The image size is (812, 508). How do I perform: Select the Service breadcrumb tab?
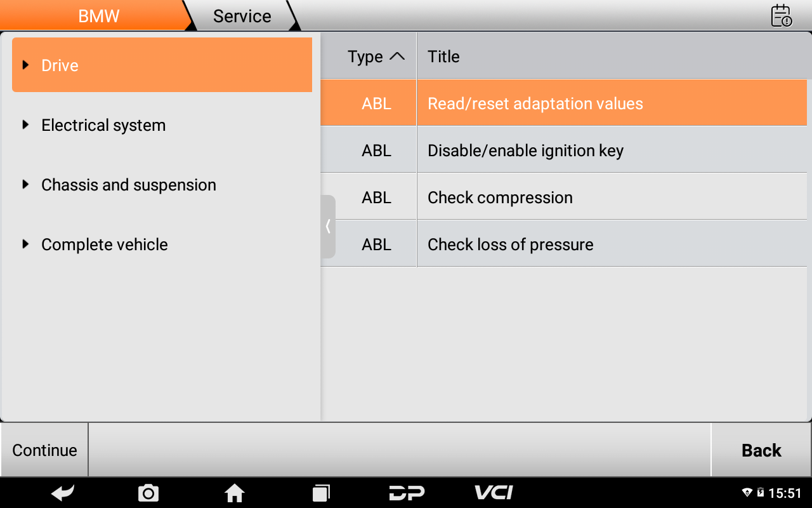tap(242, 16)
